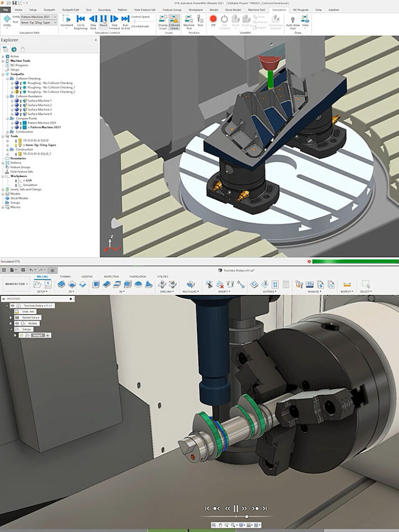The width and height of the screenshot is (399, 532).
Task: Toggle visibility eye of Tool Axis Rotary component
Action: click(x=12, y=306)
